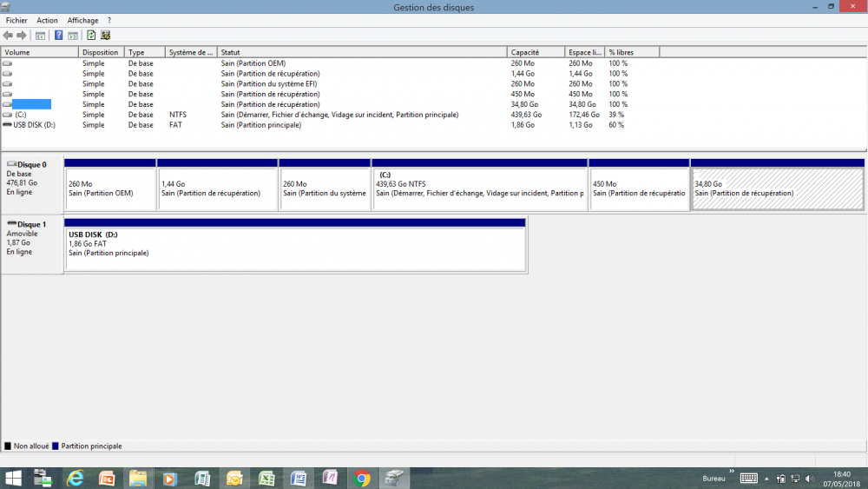Sort the list by Capacité column
868x489 pixels.
click(536, 52)
